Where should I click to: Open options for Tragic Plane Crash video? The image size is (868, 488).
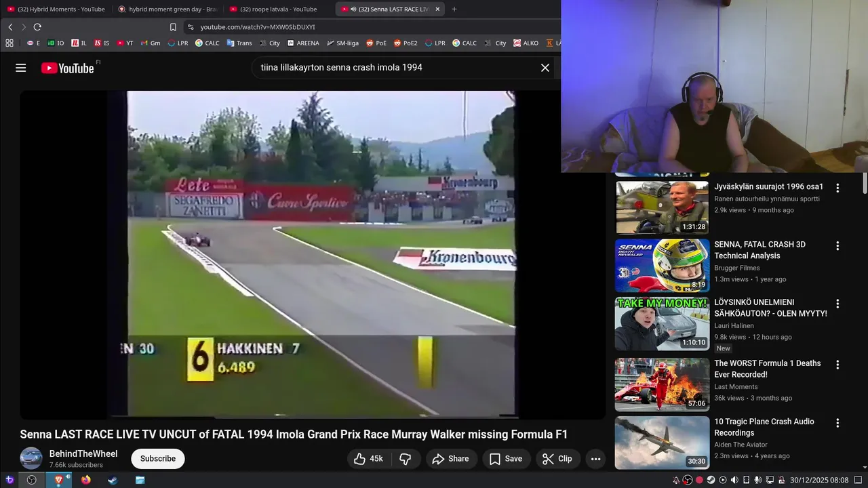pyautogui.click(x=837, y=423)
